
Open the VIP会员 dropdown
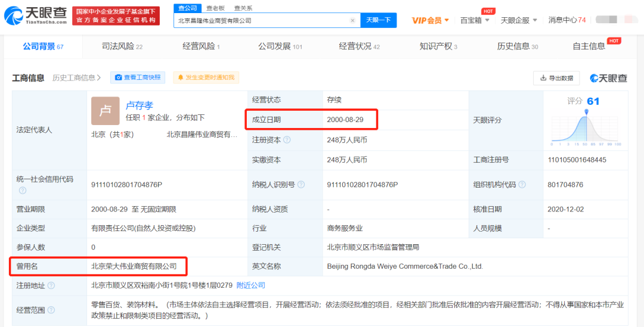pyautogui.click(x=431, y=20)
